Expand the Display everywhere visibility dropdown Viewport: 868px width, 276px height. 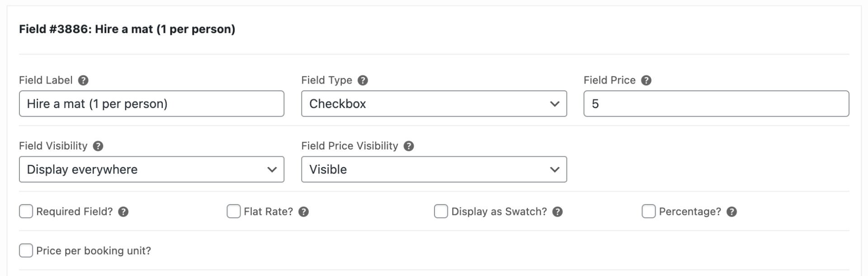coord(151,169)
